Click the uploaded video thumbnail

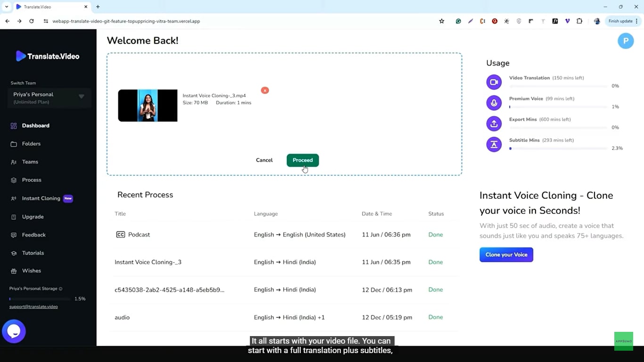click(148, 106)
